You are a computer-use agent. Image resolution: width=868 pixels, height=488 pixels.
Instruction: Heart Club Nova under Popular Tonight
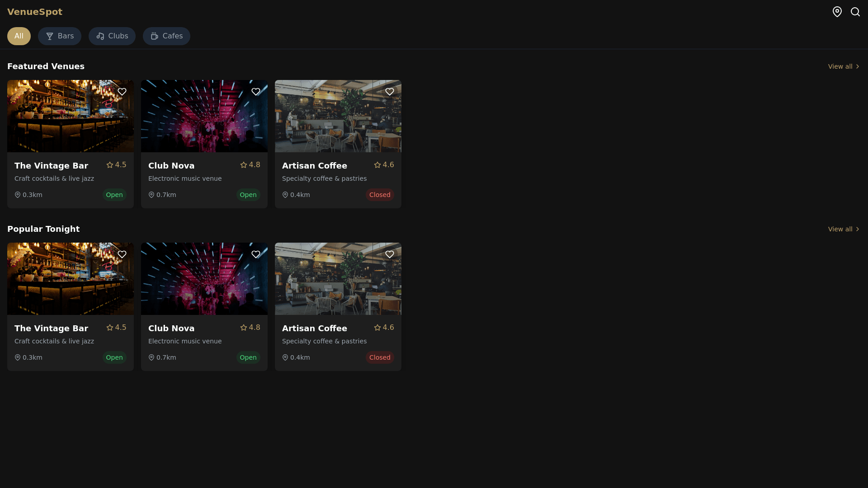[256, 254]
